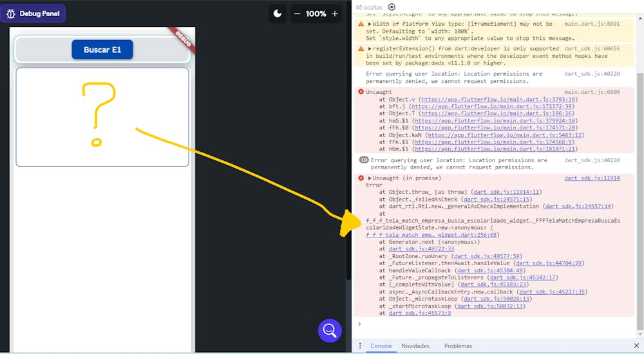Open widget.dart:256:68 source link

[x=431, y=235]
